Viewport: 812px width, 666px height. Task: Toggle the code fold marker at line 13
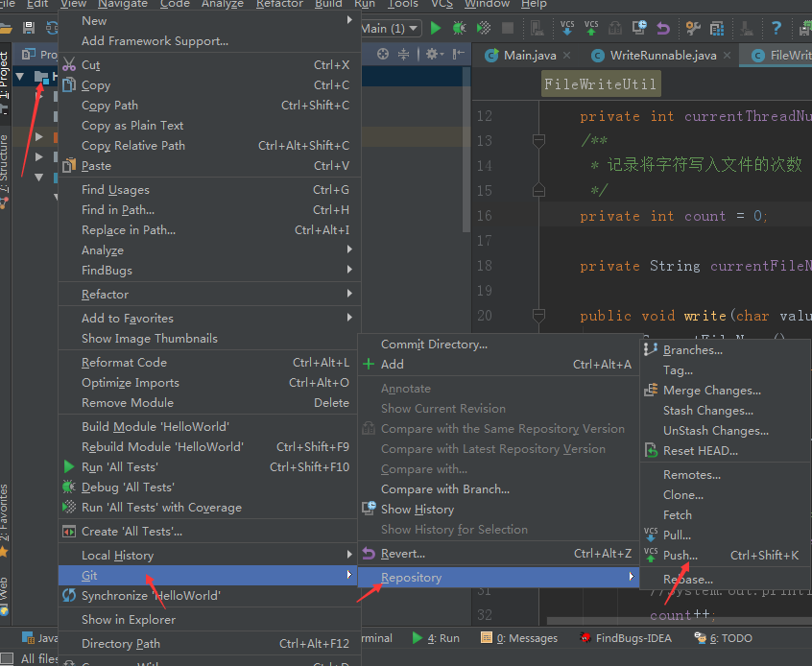click(x=538, y=140)
